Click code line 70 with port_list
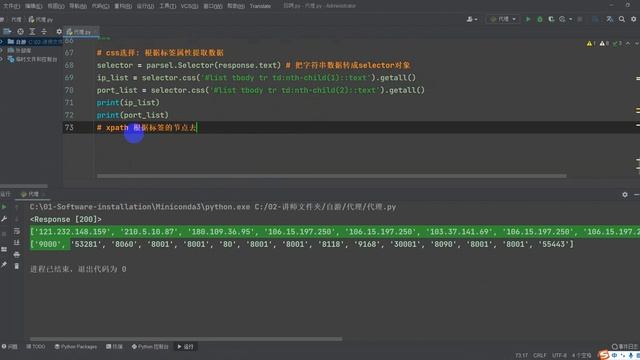Screen dimensions: 640x360 point(260,90)
